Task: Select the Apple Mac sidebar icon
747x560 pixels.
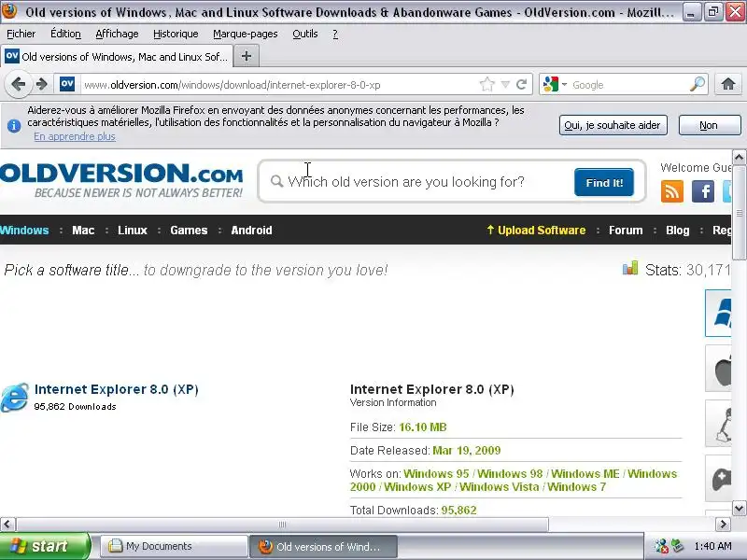Action: 718,369
